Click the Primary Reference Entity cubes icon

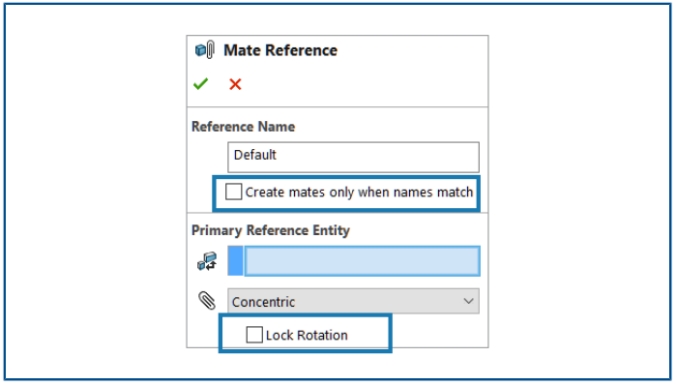207,261
